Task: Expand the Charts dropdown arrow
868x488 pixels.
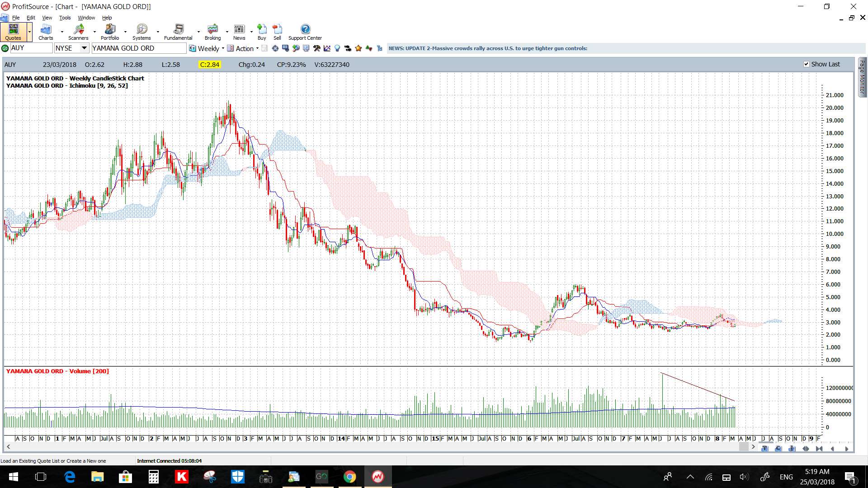Action: (x=62, y=32)
